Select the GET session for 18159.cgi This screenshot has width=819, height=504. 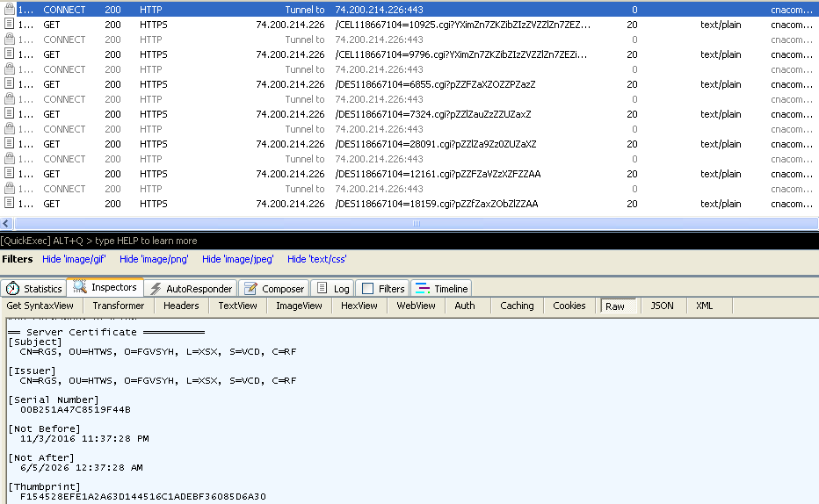coord(436,204)
